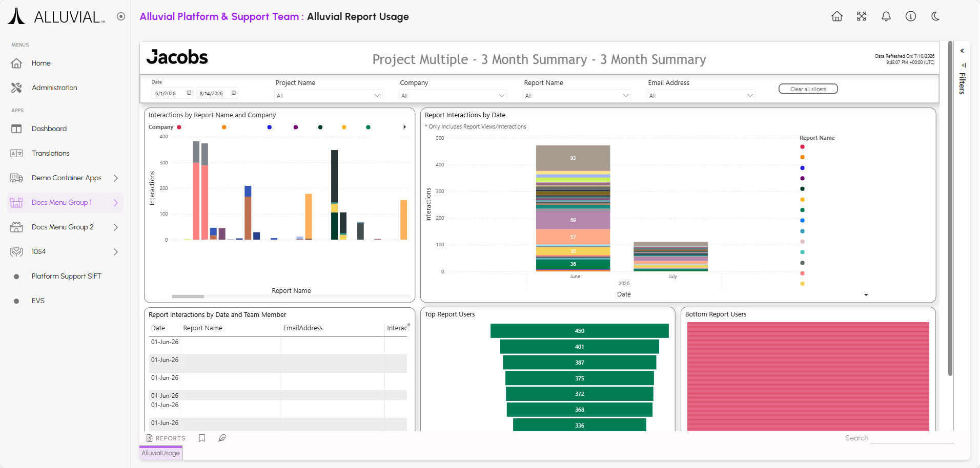This screenshot has width=980, height=468.
Task: Toggle dark mode moon icon
Action: click(x=935, y=16)
